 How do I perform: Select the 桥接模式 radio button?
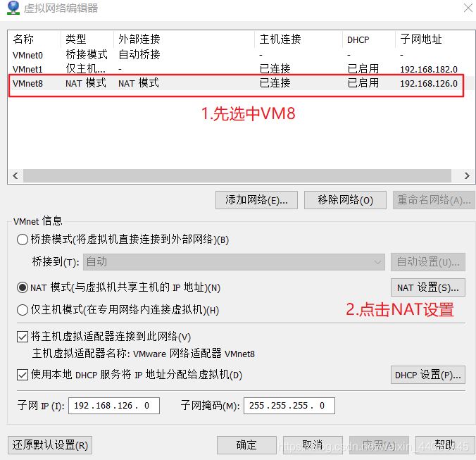pyautogui.click(x=23, y=240)
